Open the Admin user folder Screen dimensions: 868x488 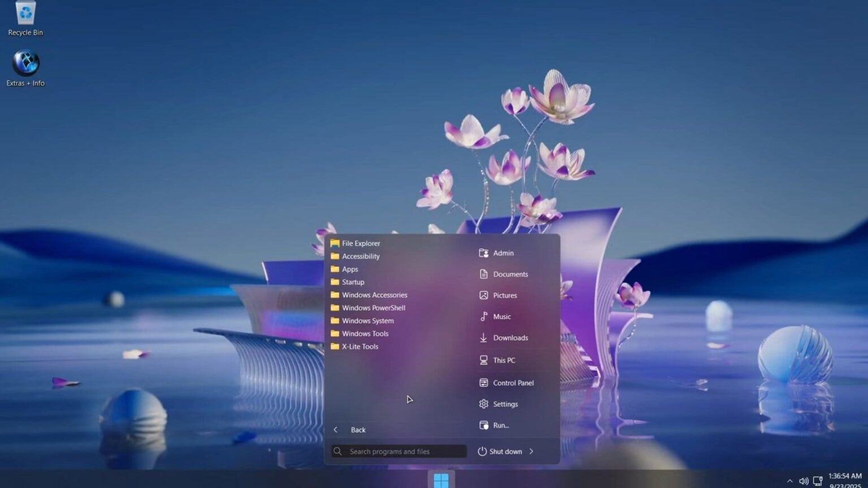click(502, 253)
